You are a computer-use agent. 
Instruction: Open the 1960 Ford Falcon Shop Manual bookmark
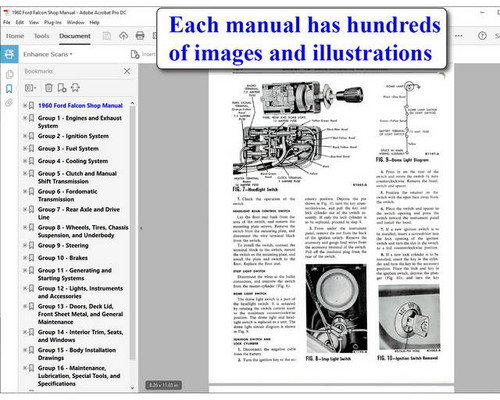pyautogui.click(x=80, y=105)
